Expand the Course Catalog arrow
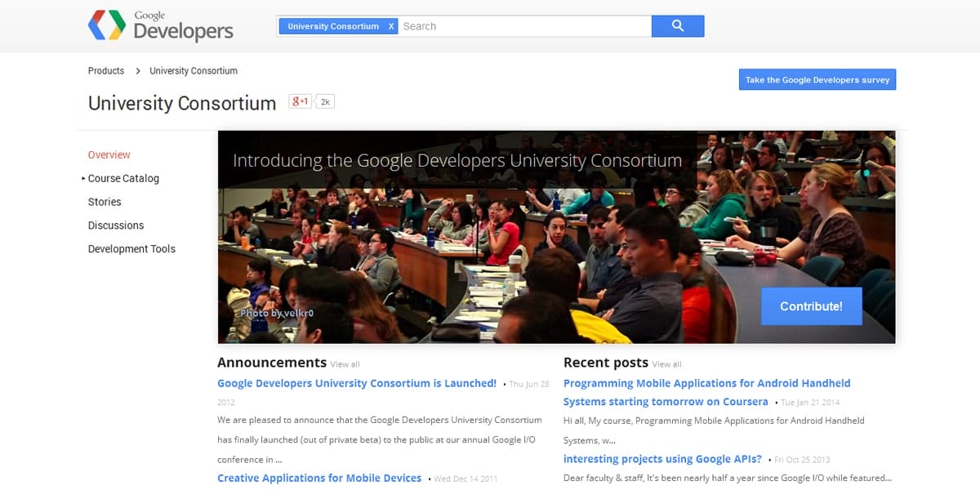 point(83,178)
